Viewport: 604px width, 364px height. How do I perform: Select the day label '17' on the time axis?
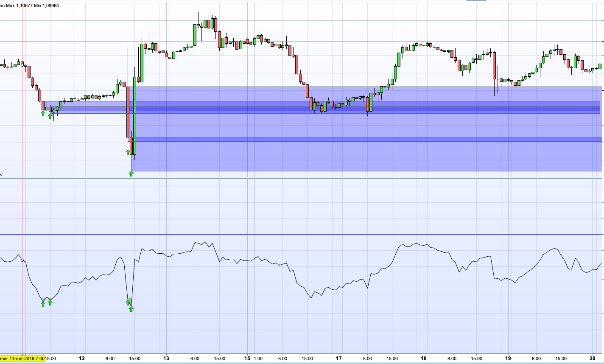(x=339, y=358)
